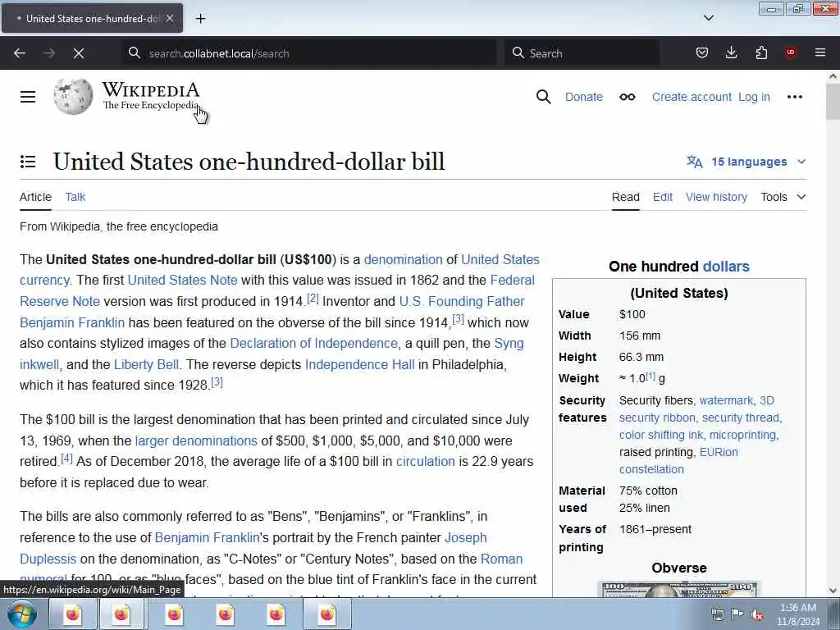Click the Donate link
The image size is (840, 630).
pos(584,97)
